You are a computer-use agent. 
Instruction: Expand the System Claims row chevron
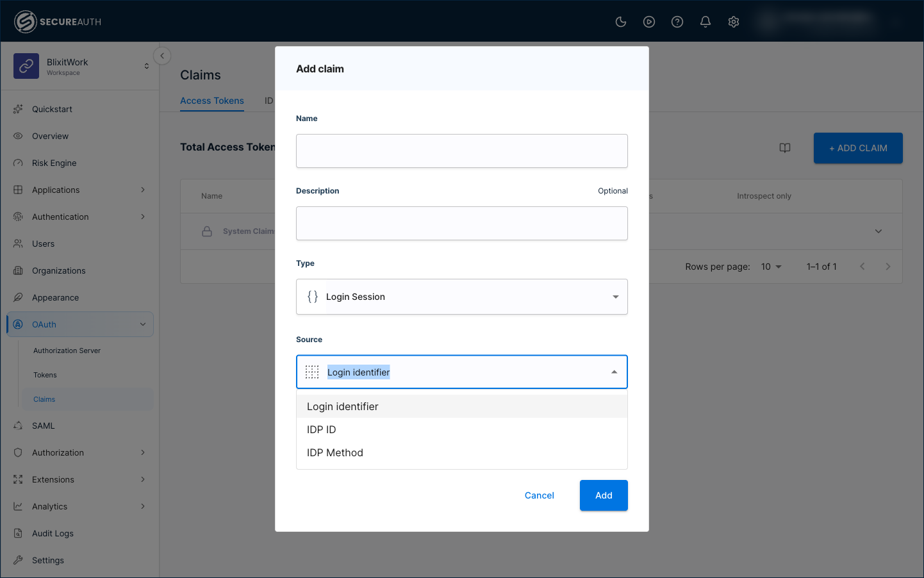point(879,231)
